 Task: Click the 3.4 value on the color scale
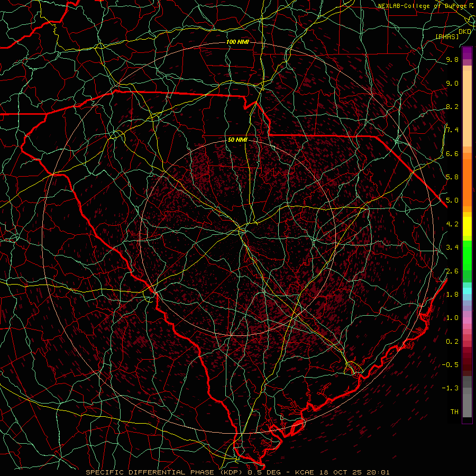pyautogui.click(x=452, y=247)
